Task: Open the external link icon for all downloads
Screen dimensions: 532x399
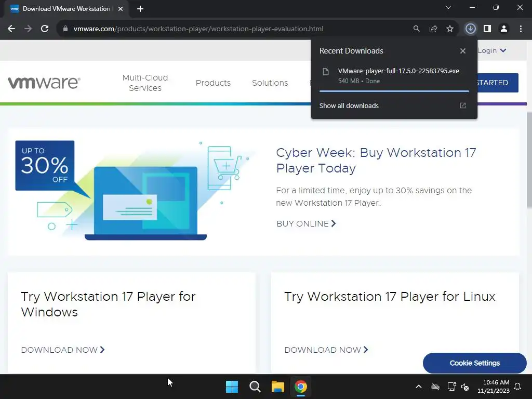Action: coord(463,105)
